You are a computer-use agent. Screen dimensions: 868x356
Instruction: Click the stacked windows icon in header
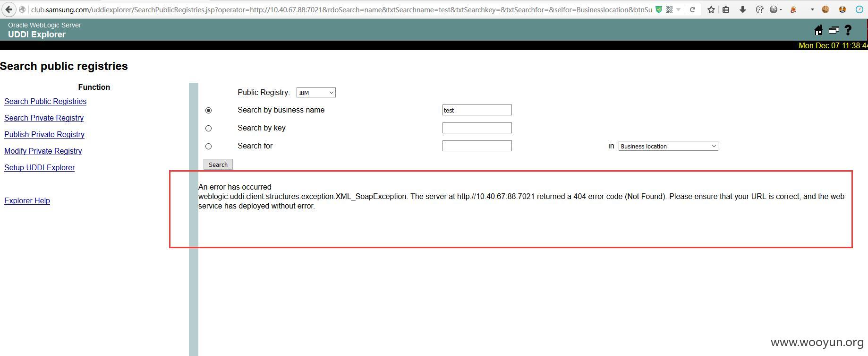point(834,30)
